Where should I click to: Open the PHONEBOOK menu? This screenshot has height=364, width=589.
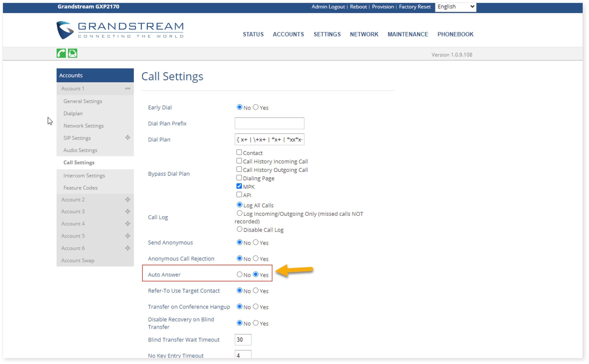[x=456, y=34]
